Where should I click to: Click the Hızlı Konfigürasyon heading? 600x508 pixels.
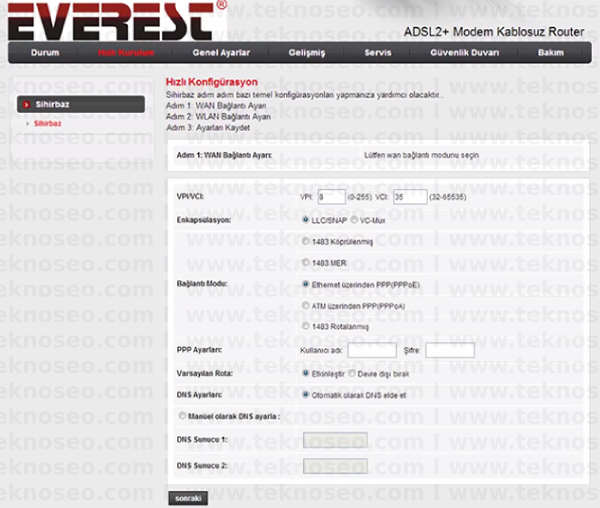point(212,82)
